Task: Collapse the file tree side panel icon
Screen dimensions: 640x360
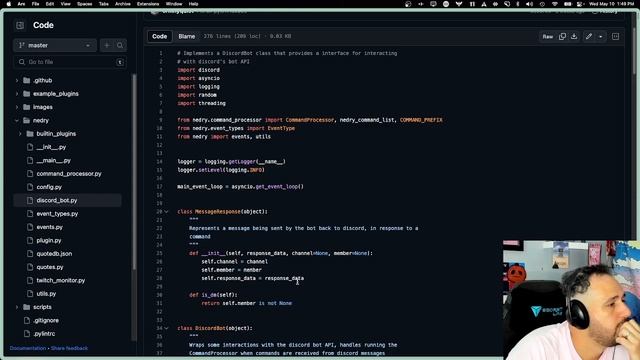Action: pyautogui.click(x=20, y=25)
